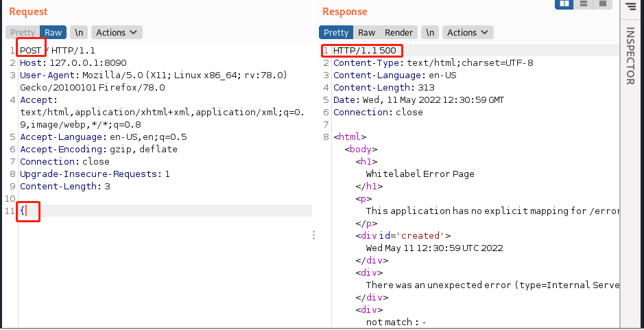644x330 pixels.
Task: Click 'Content-Length: 313' in the Response
Action: point(383,88)
